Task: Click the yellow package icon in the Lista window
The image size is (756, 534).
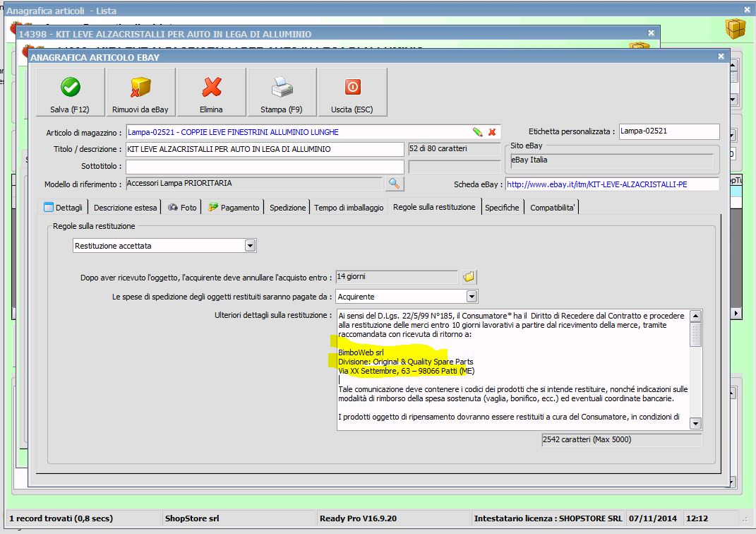Action: [736, 29]
